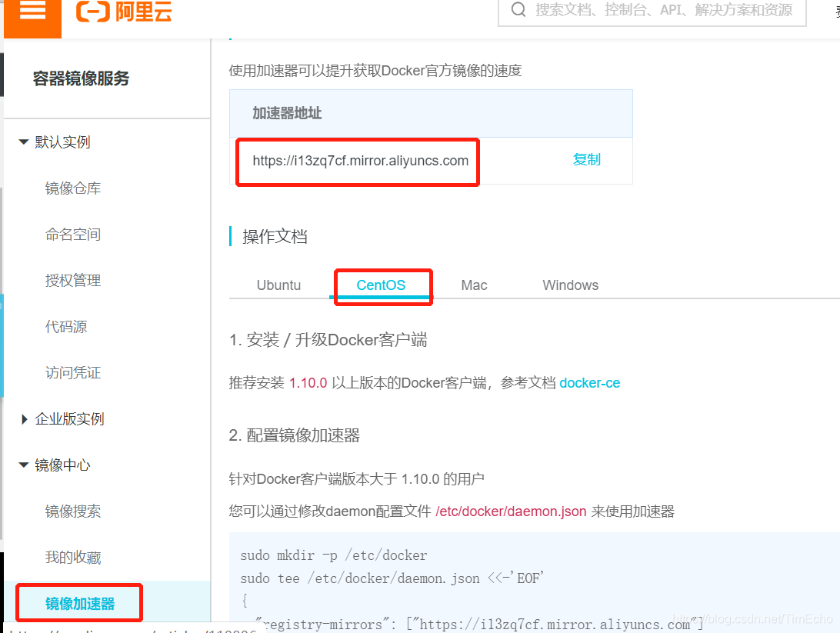This screenshot has width=840, height=633.
Task: Click the Aliyun logo
Action: coord(124,11)
